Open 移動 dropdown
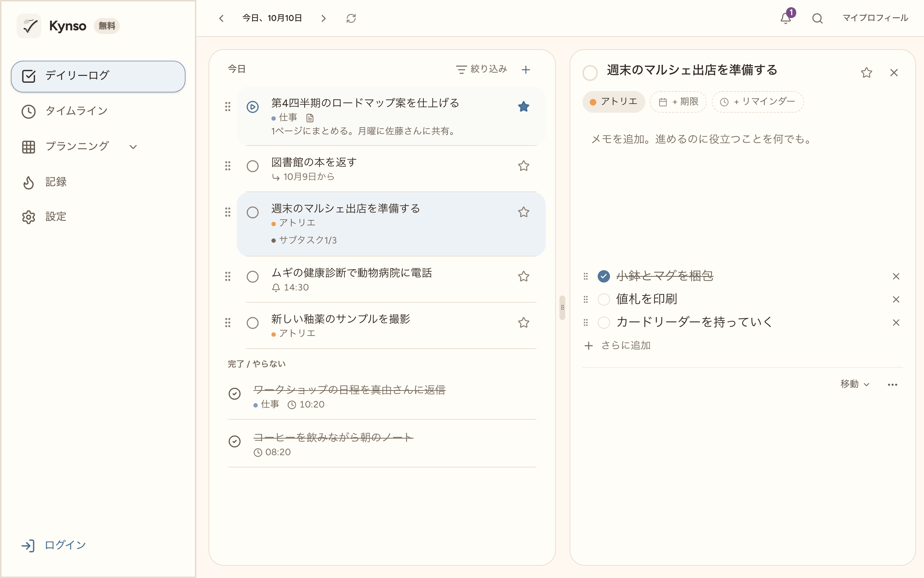Screen dimensions: 924x578 coord(855,384)
